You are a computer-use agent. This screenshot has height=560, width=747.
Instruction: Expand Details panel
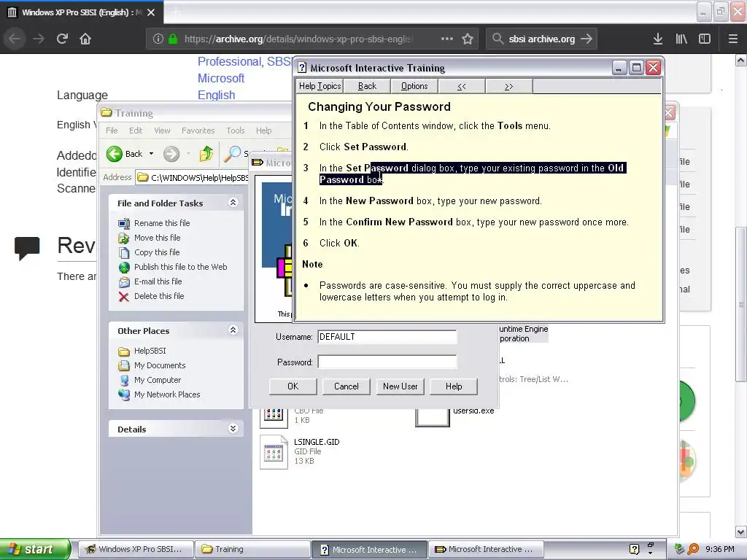233,429
